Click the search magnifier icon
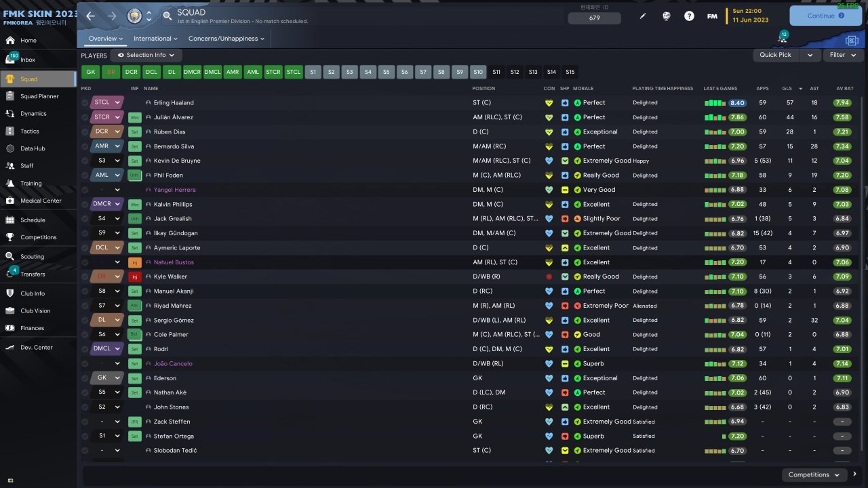 (x=167, y=16)
